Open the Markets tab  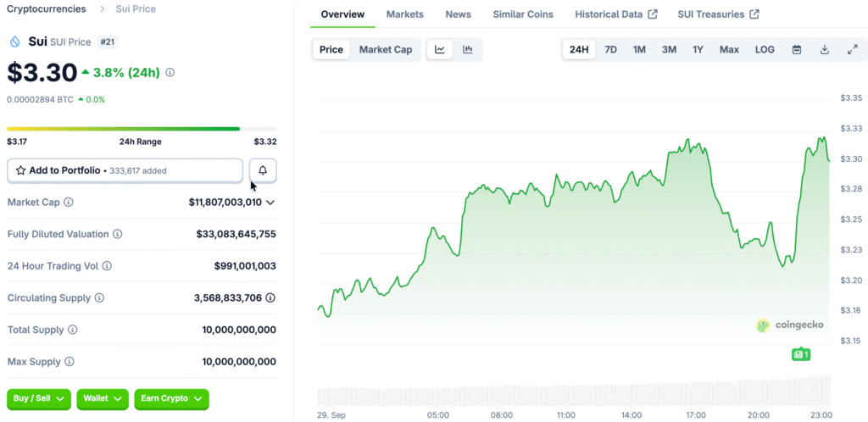(405, 14)
